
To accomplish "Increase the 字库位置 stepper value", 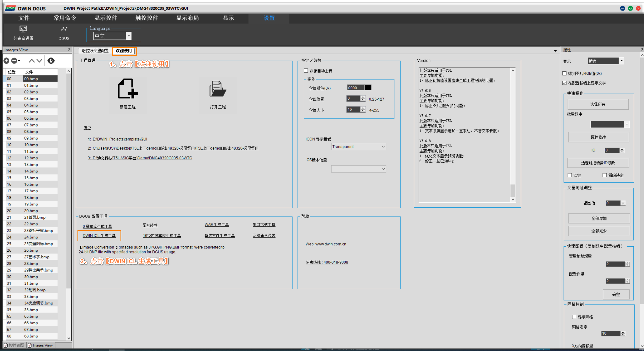I will point(363,97).
